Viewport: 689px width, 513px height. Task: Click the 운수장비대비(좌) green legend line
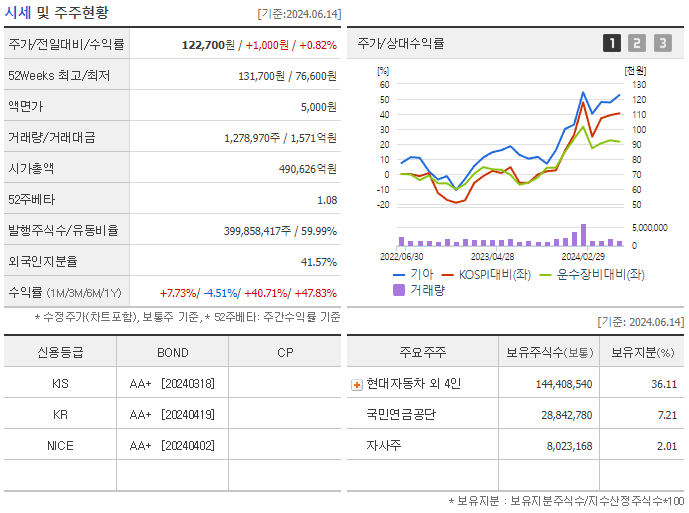(545, 275)
